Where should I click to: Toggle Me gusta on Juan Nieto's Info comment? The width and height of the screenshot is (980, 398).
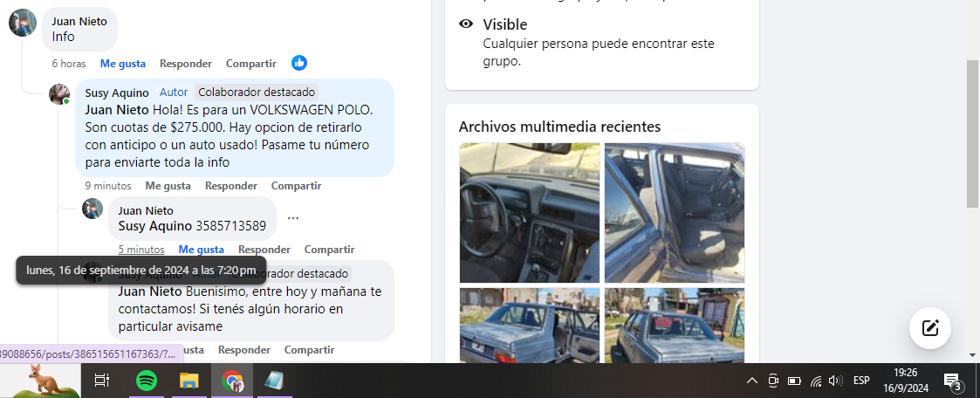point(122,63)
